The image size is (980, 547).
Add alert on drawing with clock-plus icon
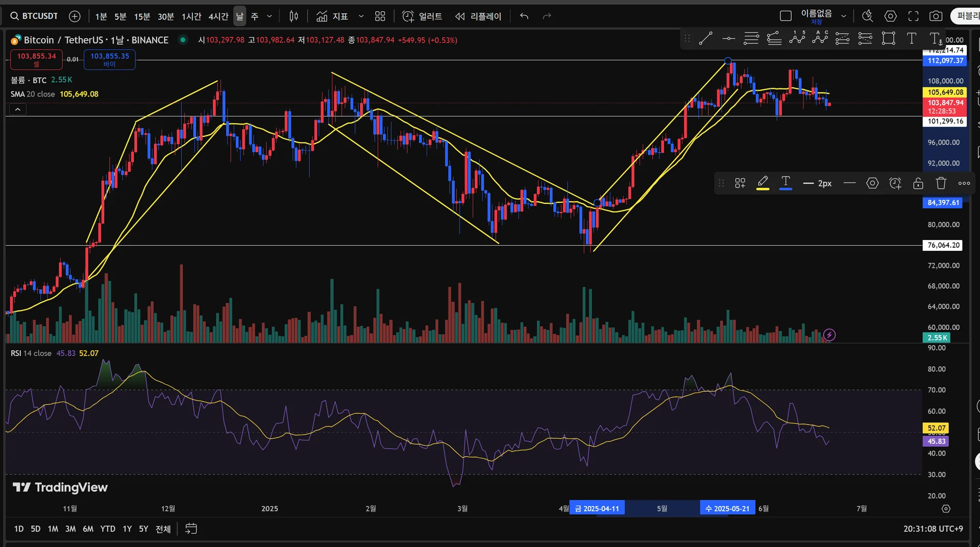click(x=895, y=183)
